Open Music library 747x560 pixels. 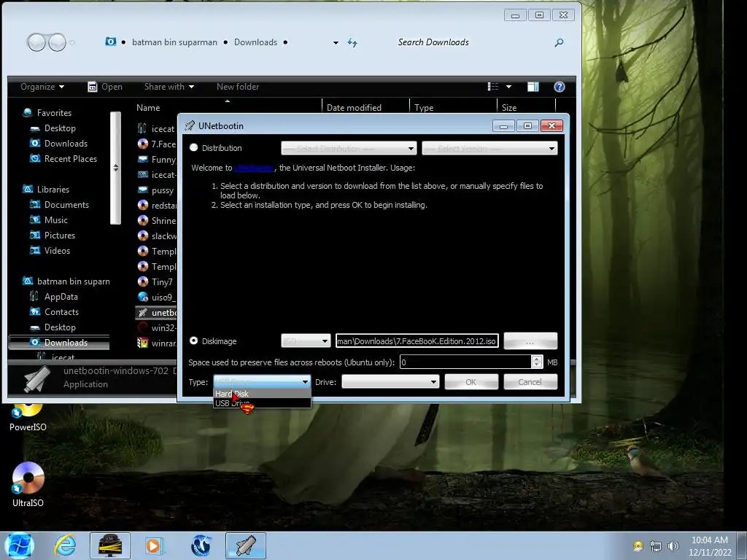(x=55, y=220)
